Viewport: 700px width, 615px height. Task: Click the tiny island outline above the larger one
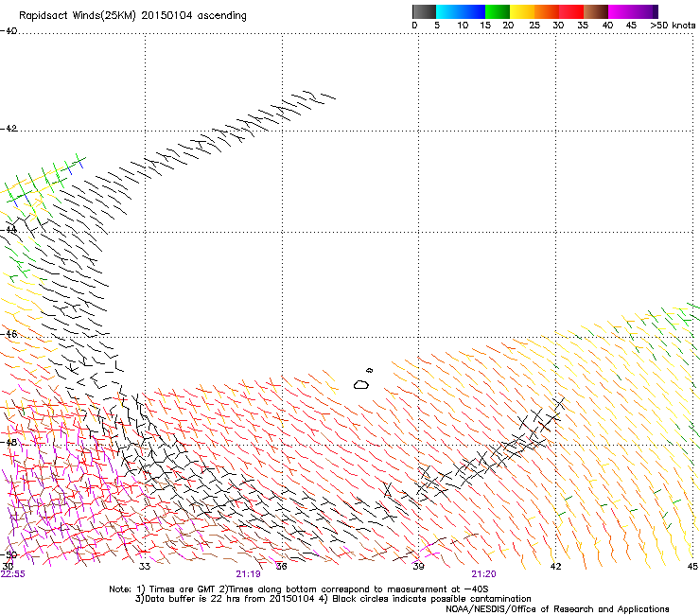tap(369, 370)
